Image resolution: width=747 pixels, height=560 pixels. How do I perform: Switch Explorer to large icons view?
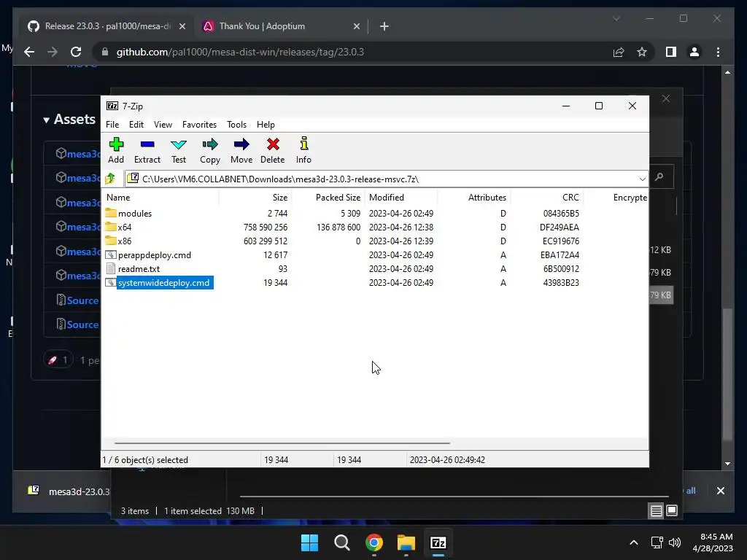672,511
